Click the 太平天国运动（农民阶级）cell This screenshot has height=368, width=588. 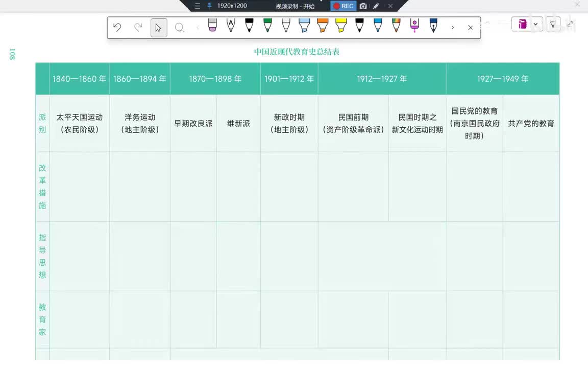coord(80,123)
